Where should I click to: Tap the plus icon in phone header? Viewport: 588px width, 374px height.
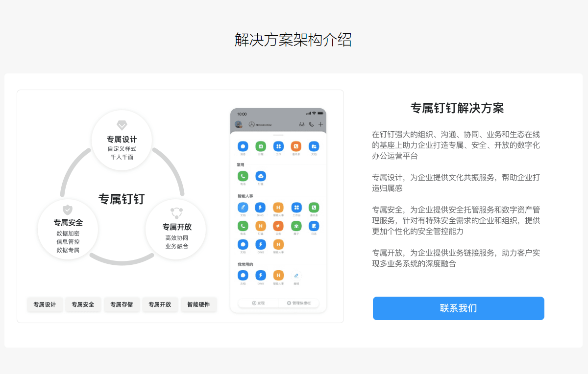(320, 124)
